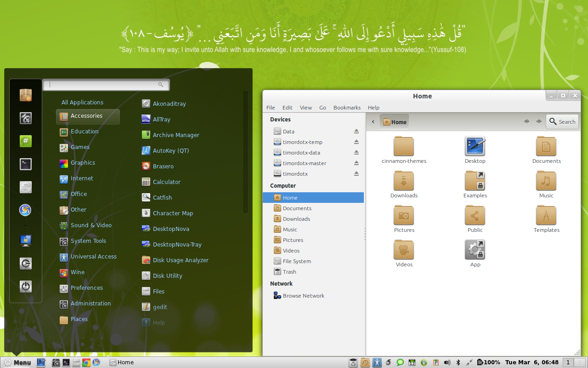Click the Home path bar button
This screenshot has height=368, width=588.
[x=395, y=122]
